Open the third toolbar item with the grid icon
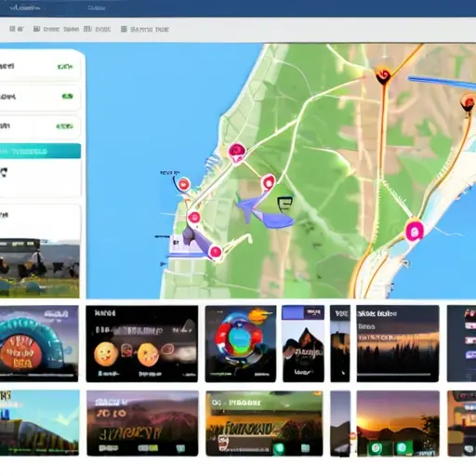This screenshot has width=476, height=476. coord(97,29)
